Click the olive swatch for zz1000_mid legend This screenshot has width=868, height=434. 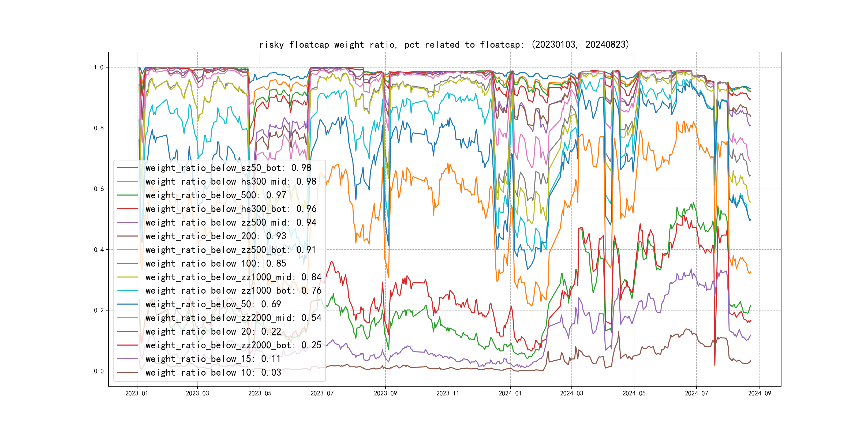click(128, 277)
